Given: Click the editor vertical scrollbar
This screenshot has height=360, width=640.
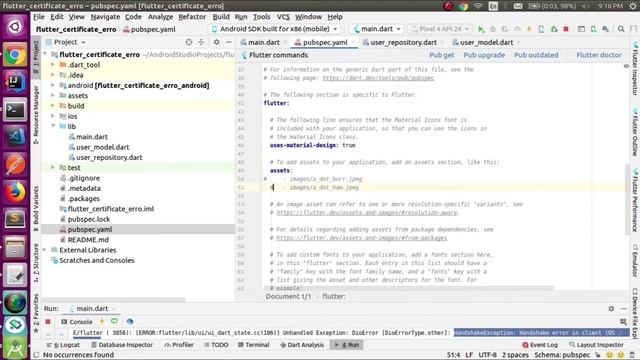Looking at the screenshot, I should pos(627,199).
